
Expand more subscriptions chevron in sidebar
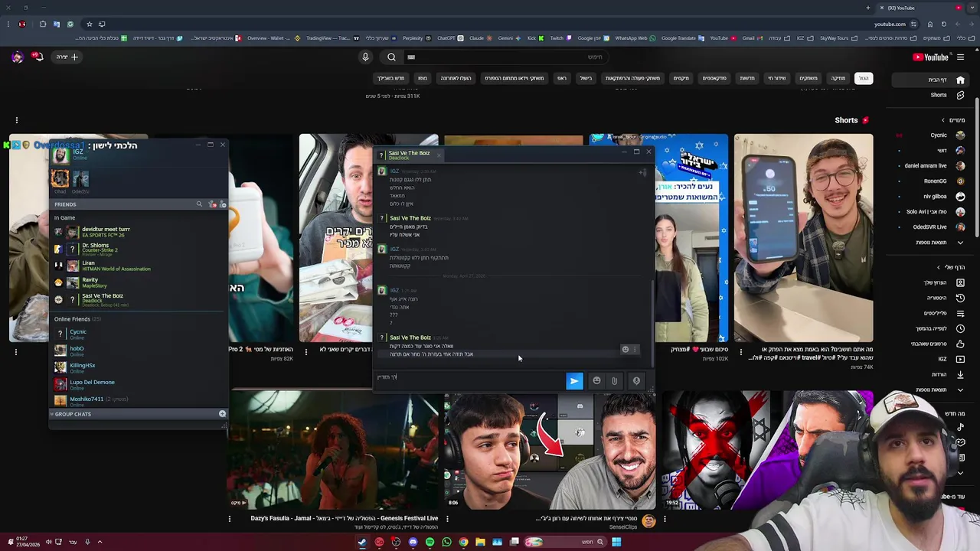click(960, 243)
